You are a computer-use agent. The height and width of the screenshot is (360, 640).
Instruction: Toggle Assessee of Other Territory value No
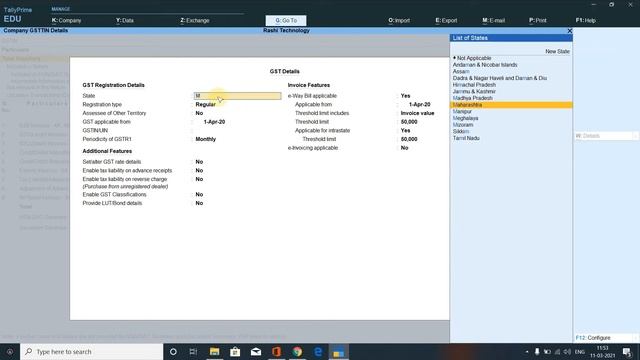click(199, 113)
